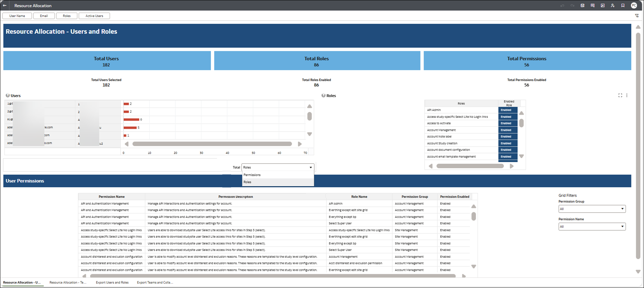This screenshot has width=644, height=288.
Task: Click Roles table scroll up arrow
Action: click(521, 113)
